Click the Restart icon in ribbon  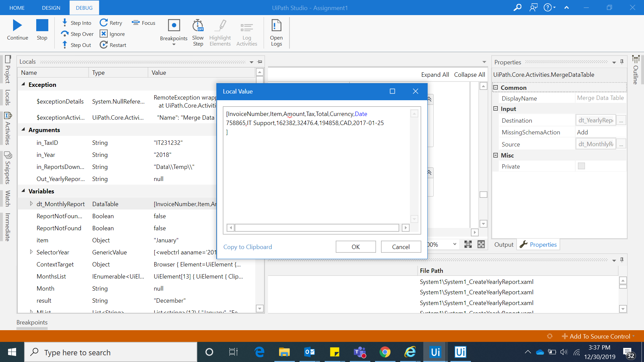[104, 45]
